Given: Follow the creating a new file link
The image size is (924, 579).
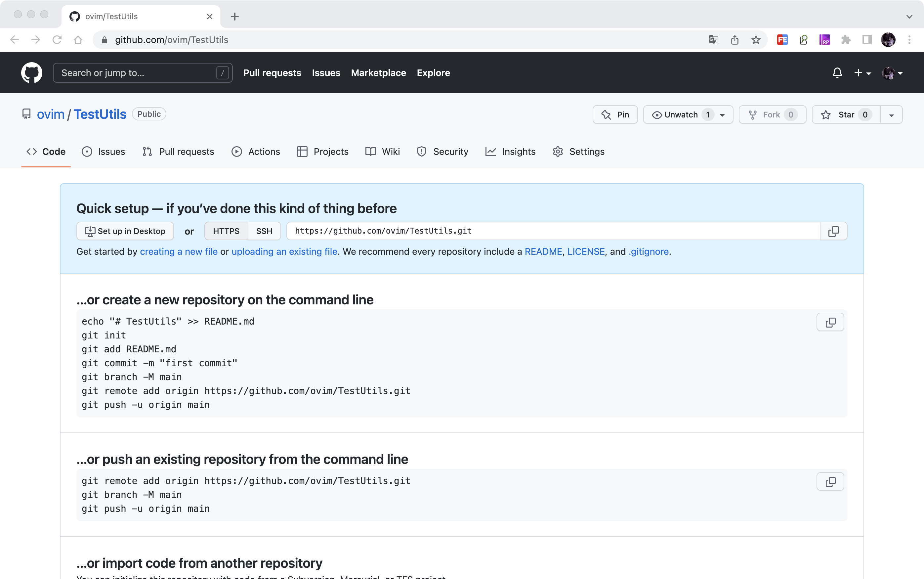Looking at the screenshot, I should coord(179,251).
